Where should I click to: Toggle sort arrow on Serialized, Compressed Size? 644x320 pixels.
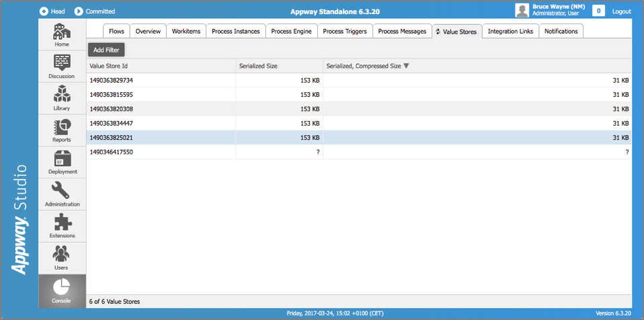406,66
